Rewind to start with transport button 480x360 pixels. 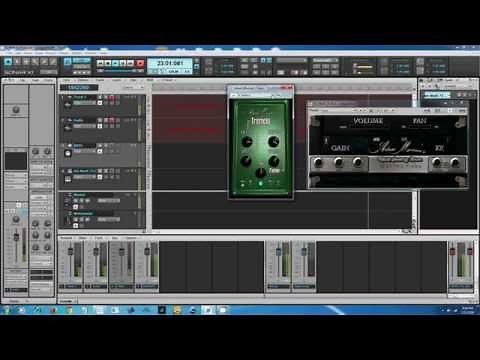point(100,63)
